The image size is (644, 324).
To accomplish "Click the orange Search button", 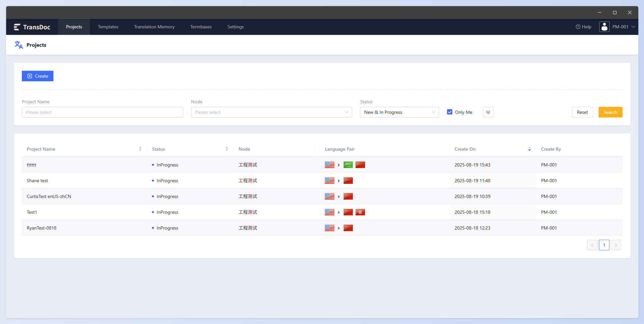I will pyautogui.click(x=610, y=112).
